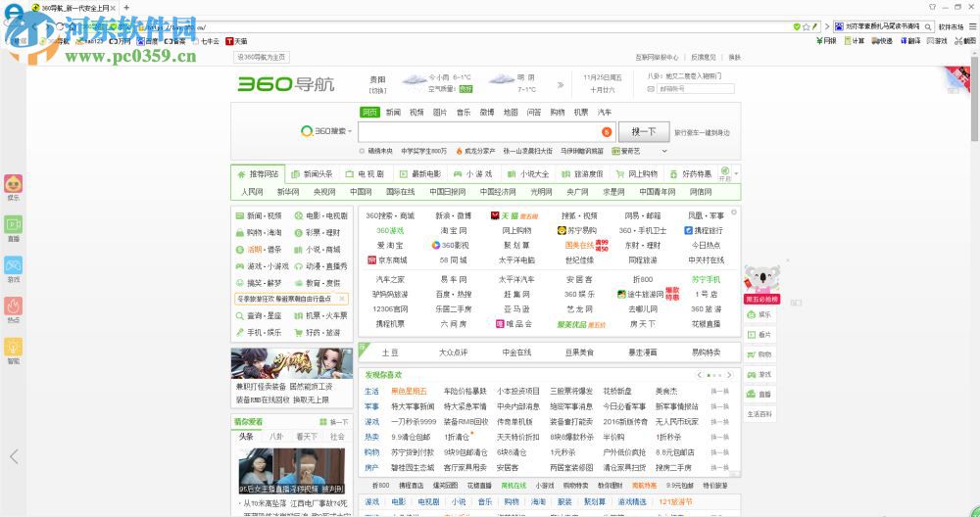Screen dimensions: 980x517
Task: Open the 百度 bookmark
Action: pyautogui.click(x=147, y=41)
